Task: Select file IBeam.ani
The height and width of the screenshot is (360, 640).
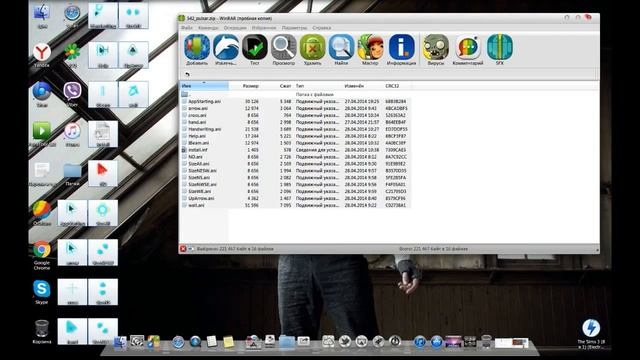Action: pos(296,143)
